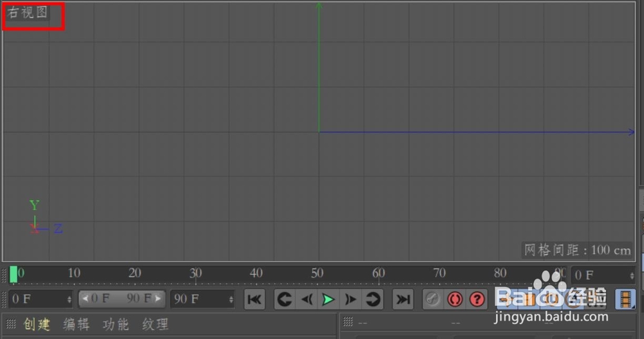The width and height of the screenshot is (644, 339).
Task: Click the blue Z axis arrow tip
Action: point(631,132)
